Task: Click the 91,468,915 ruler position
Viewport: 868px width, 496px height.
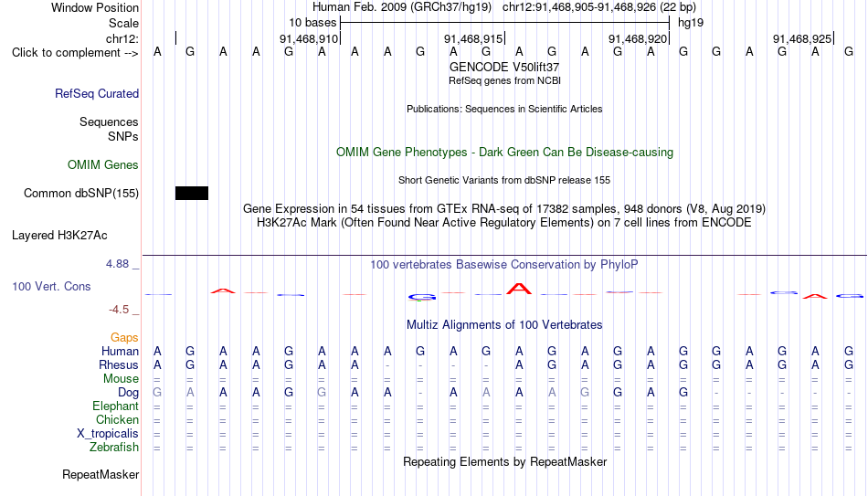Action: 473,38
